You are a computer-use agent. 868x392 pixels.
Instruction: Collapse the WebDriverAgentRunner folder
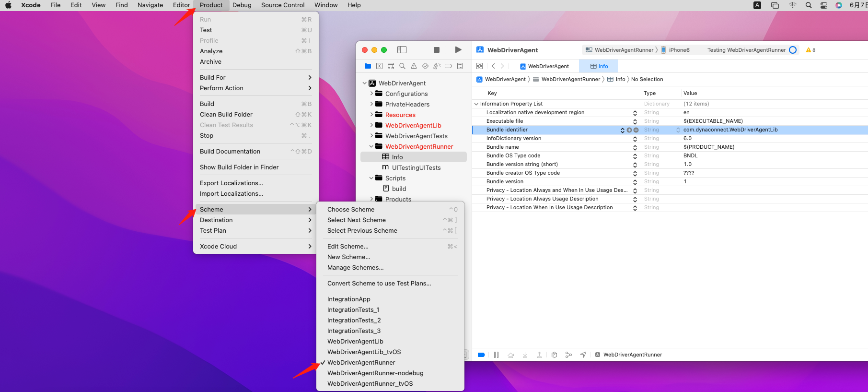[371, 146]
